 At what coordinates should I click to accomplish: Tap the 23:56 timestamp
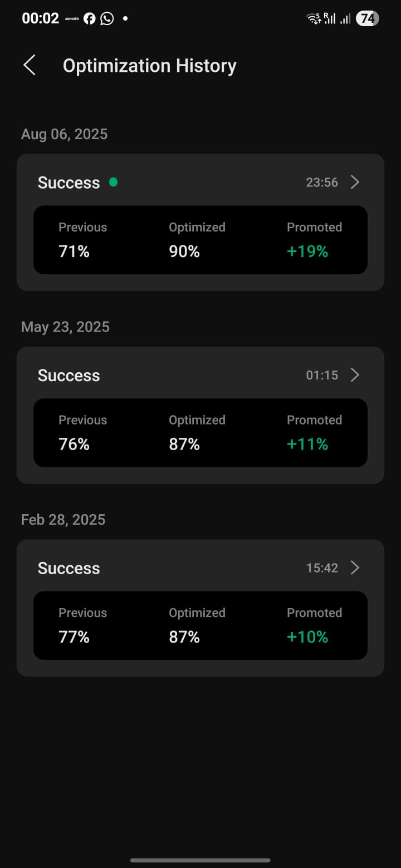[322, 183]
